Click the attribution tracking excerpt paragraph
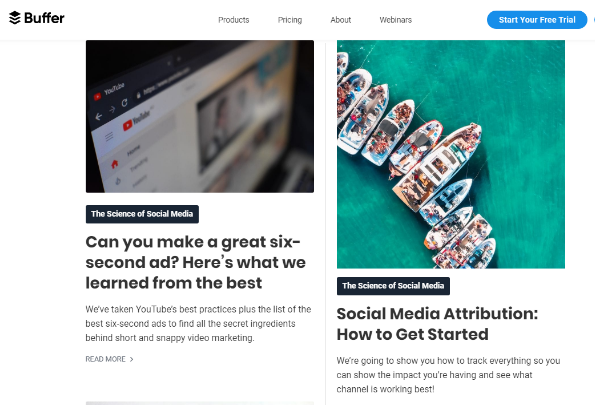The image size is (598, 412). click(448, 375)
